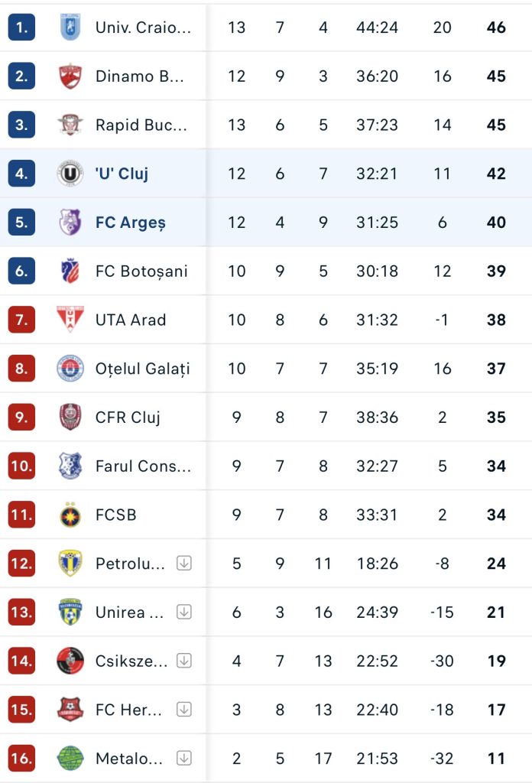Image resolution: width=532 pixels, height=783 pixels.
Task: Click the down-arrow icon beside Unirea
Action: 184,612
